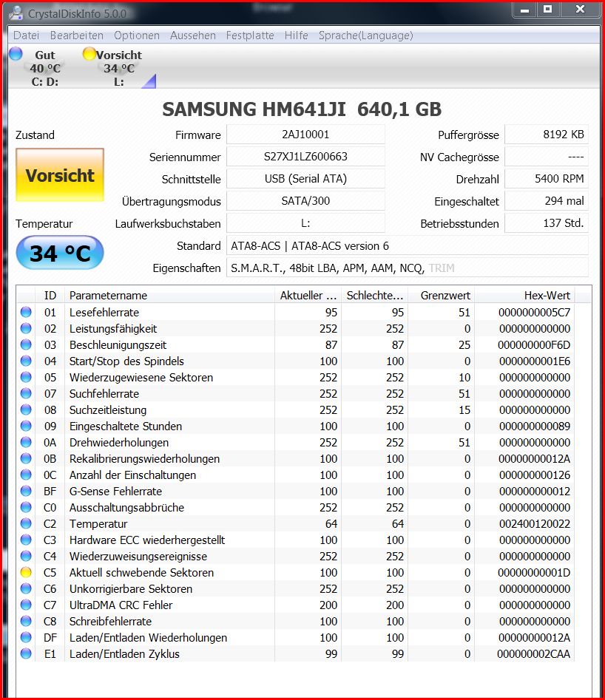Click the Eigenschaften features field
This screenshot has width=605, height=700.
[407, 268]
